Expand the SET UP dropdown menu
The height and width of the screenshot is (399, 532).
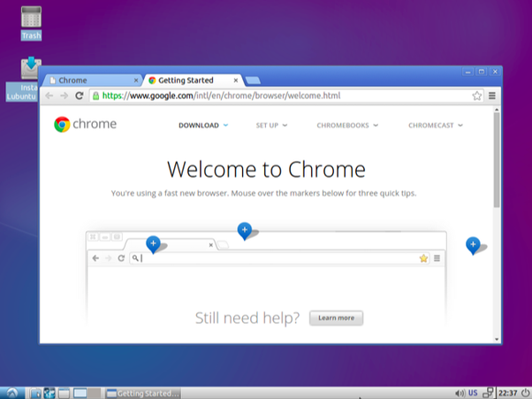[271, 126]
